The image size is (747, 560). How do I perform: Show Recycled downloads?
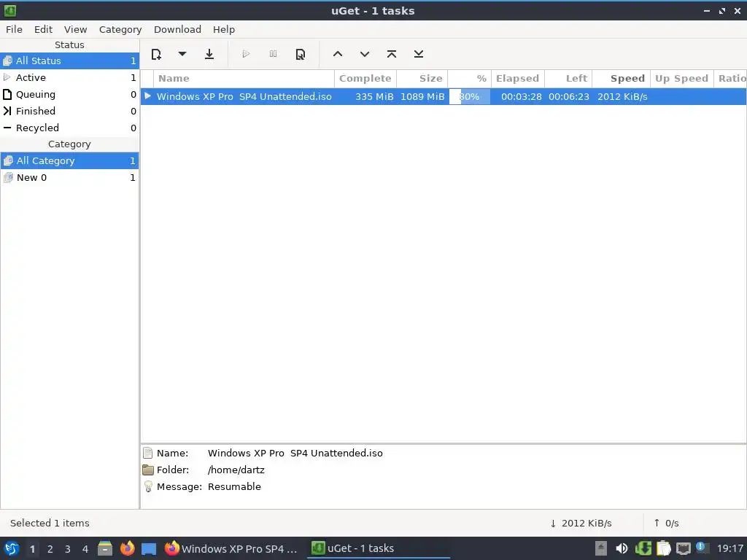coord(69,128)
